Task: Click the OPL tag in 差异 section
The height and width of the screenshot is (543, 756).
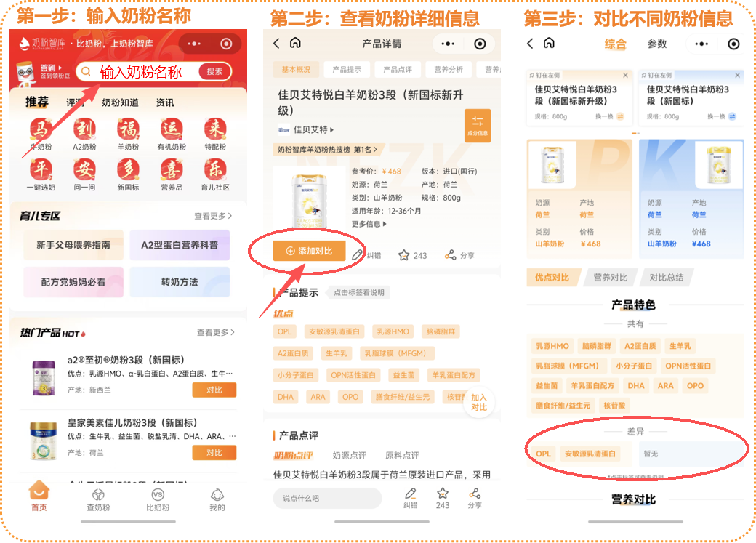Action: [x=543, y=454]
